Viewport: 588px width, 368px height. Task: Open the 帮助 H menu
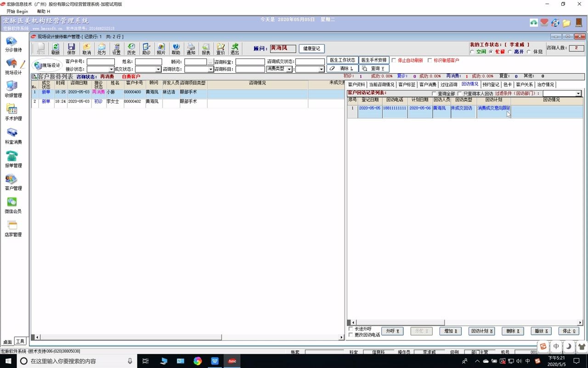[x=44, y=11]
